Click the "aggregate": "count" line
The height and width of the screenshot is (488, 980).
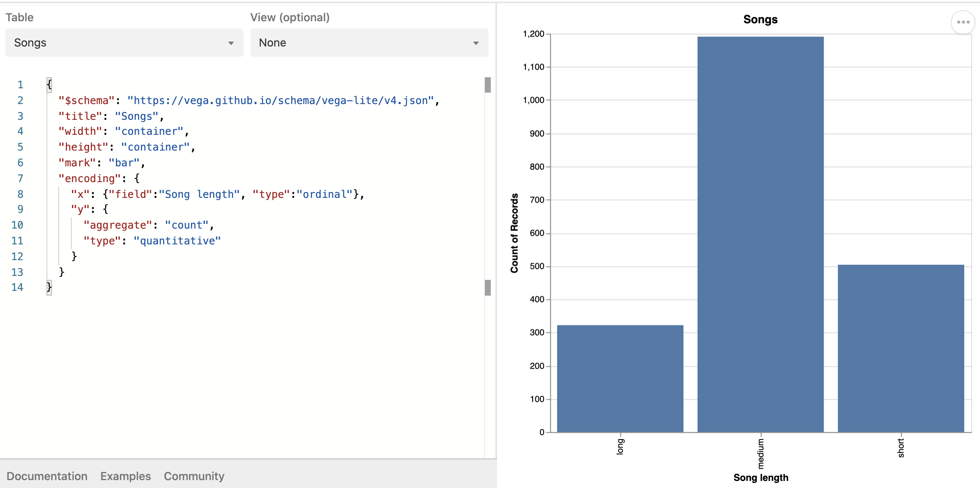pyautogui.click(x=148, y=225)
